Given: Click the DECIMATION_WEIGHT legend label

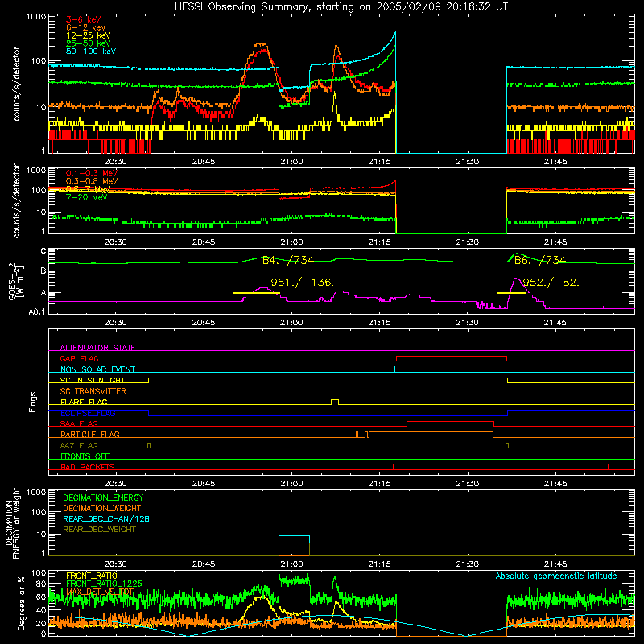Looking at the screenshot, I should click(x=102, y=509).
